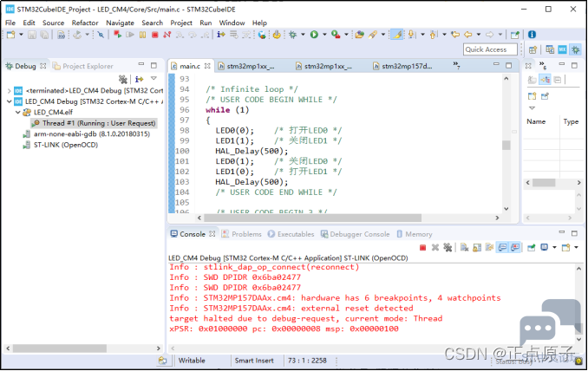Terminate the console session with red square
This screenshot has height=371, width=588.
coord(422,248)
